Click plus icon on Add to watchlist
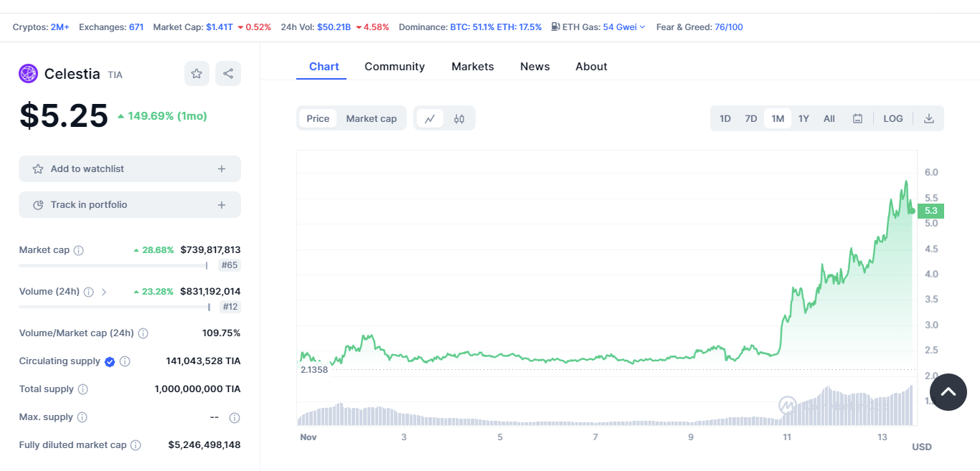Screen dimensions: 980x471 click(x=222, y=169)
